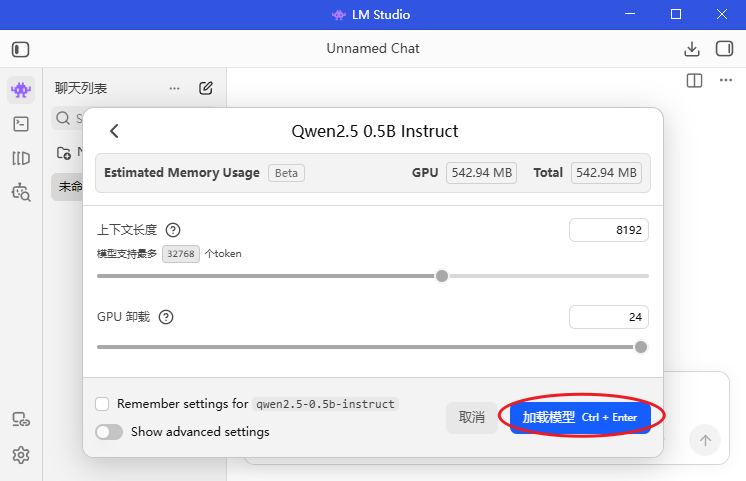Click the Total 542.94 MB value
The image size is (746, 481).
click(x=606, y=173)
